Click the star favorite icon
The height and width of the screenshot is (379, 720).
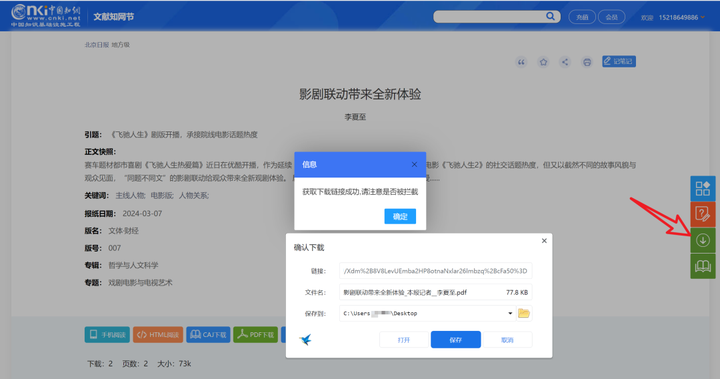[543, 62]
